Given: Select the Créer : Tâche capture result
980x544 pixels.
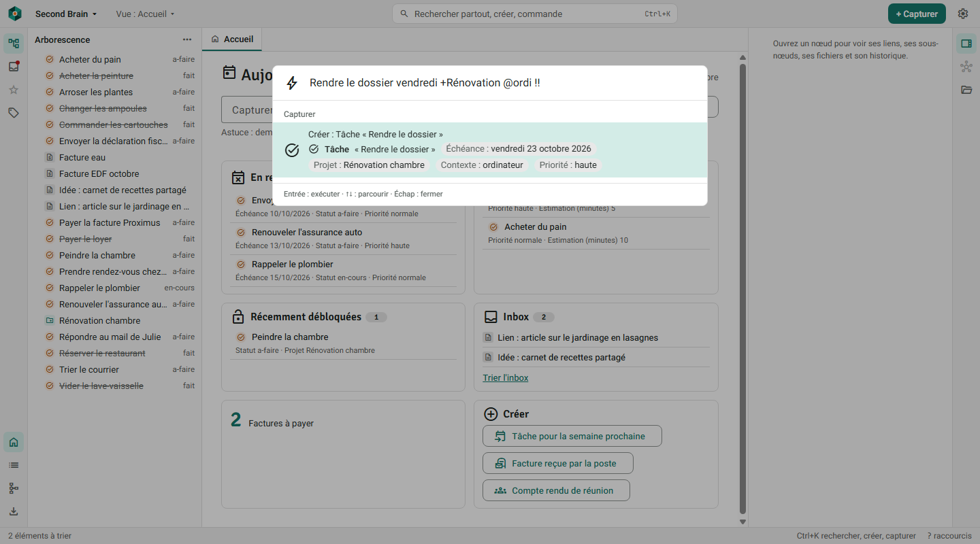Looking at the screenshot, I should [490, 150].
